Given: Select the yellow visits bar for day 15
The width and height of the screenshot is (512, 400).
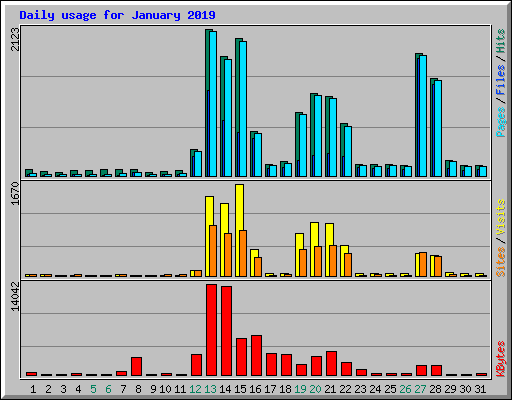Looking at the screenshot, I should click(x=239, y=230).
